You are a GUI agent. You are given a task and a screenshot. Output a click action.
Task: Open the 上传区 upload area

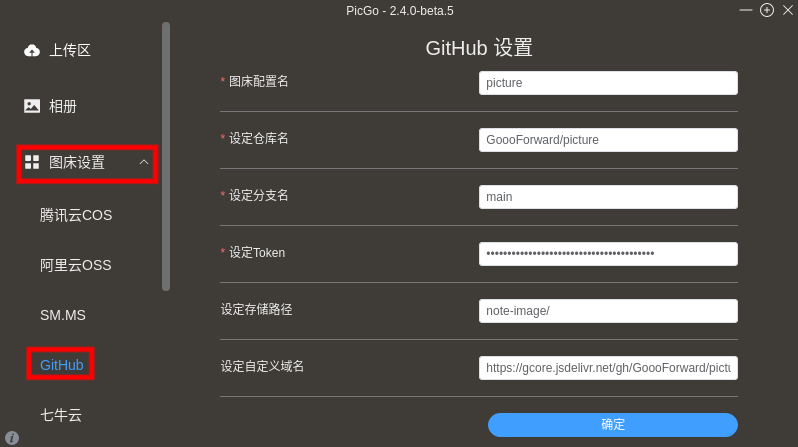pos(70,50)
